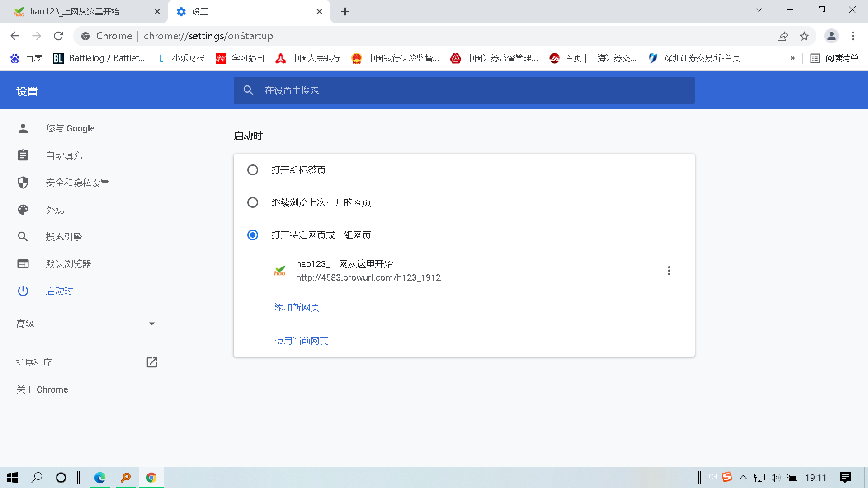Select 自动填充 in sidebar
This screenshot has height=488, width=868.
64,155
